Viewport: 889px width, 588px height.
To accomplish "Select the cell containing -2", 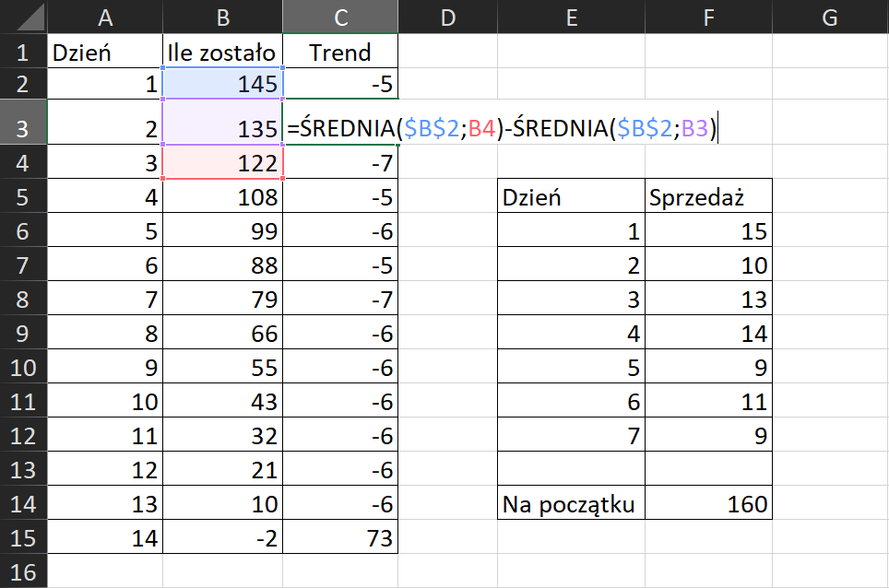I will tap(222, 535).
